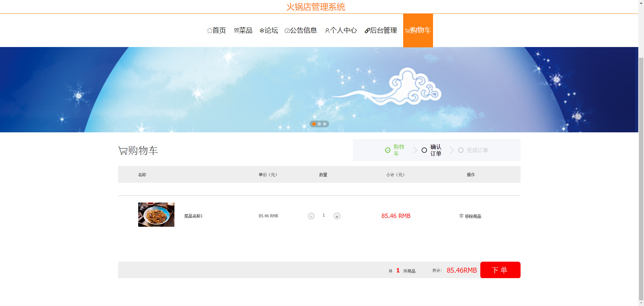This screenshot has height=306, width=644.
Task: Click the snowflake icon beside 论坛
Action: pyautogui.click(x=262, y=31)
